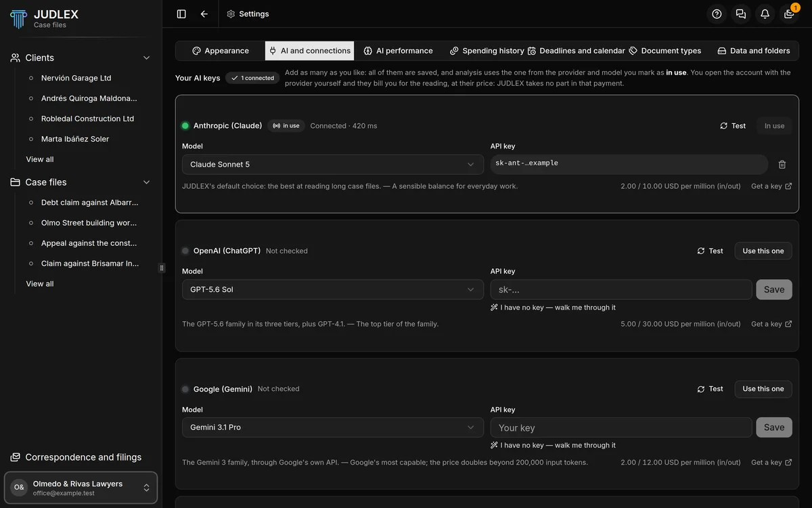Switch to the AI performance tab
812x508 pixels.
click(398, 51)
